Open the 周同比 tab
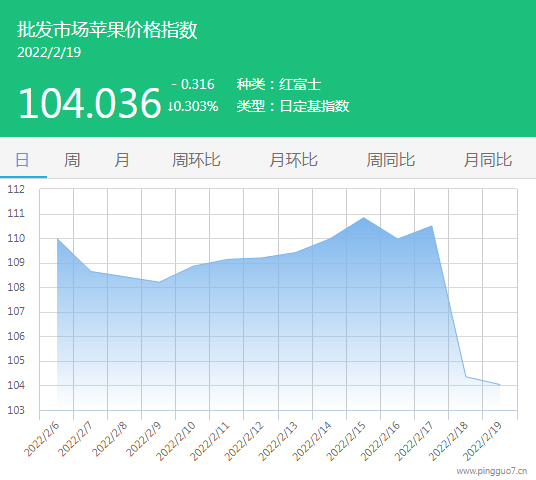The width and height of the screenshot is (536, 480). click(391, 160)
